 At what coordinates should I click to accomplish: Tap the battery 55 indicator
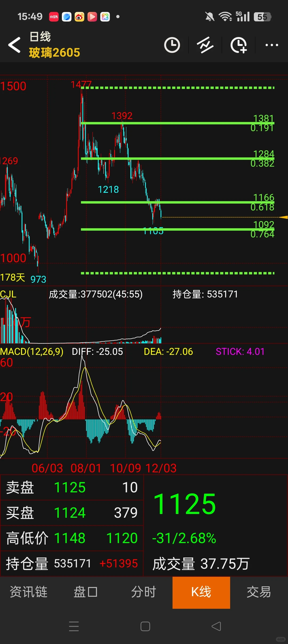[263, 17]
